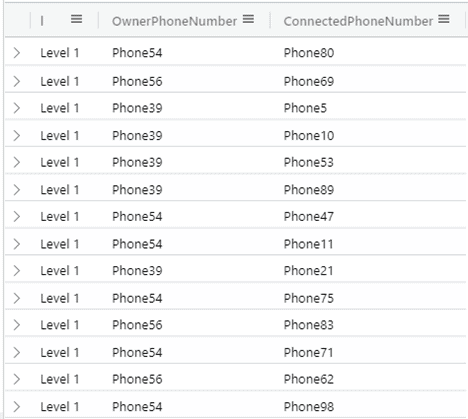Expand the row connected to Phone98
This screenshot has height=419, width=468.
click(17, 407)
